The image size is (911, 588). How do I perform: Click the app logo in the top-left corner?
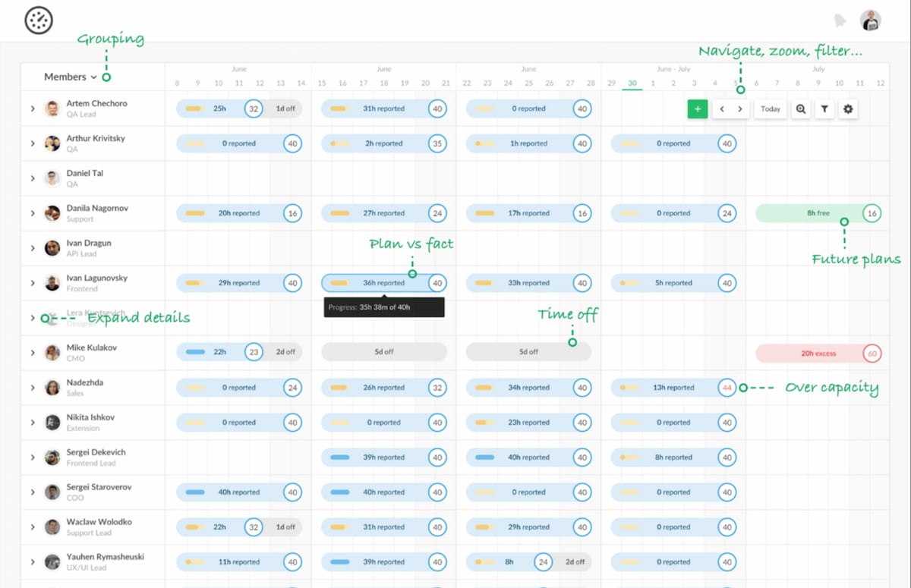pyautogui.click(x=38, y=20)
